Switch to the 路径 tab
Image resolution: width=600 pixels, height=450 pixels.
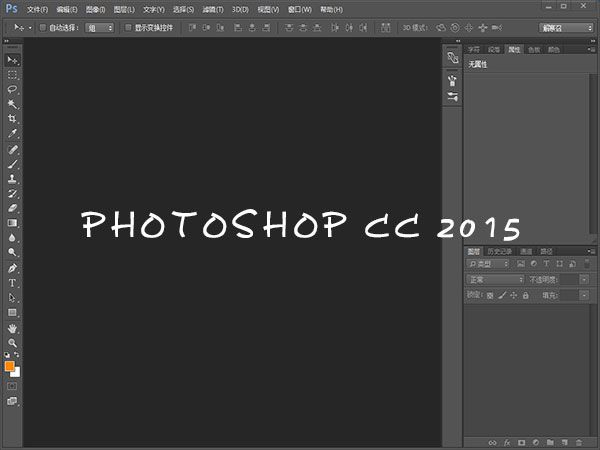click(546, 251)
